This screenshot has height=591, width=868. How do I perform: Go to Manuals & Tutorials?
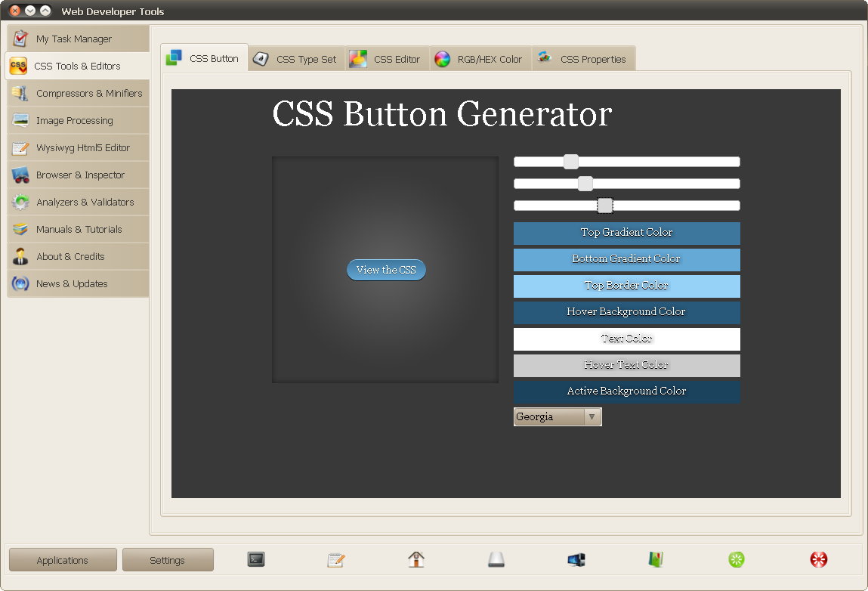pos(78,229)
